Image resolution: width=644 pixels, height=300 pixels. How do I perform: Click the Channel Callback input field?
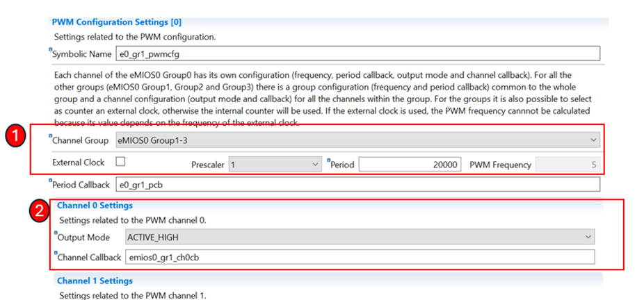point(360,257)
